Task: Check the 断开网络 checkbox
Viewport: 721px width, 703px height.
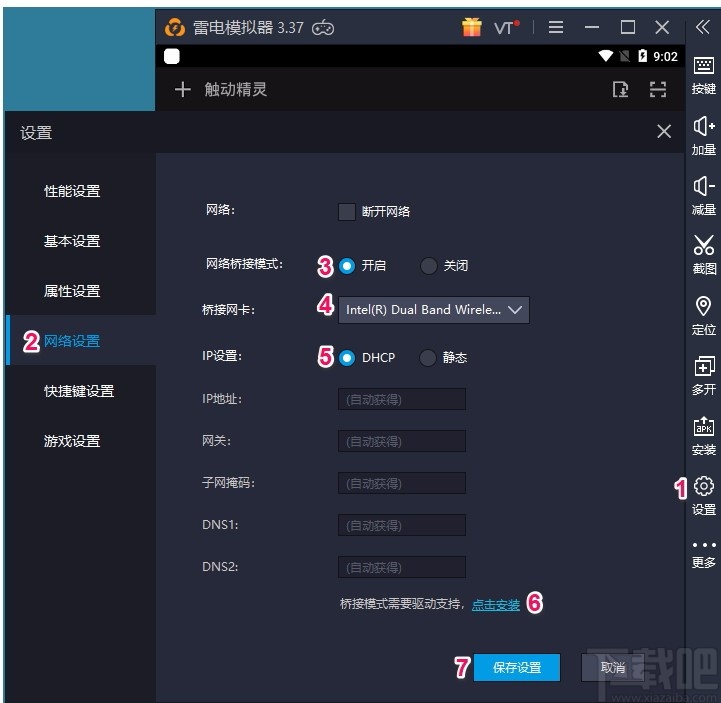Action: point(347,212)
